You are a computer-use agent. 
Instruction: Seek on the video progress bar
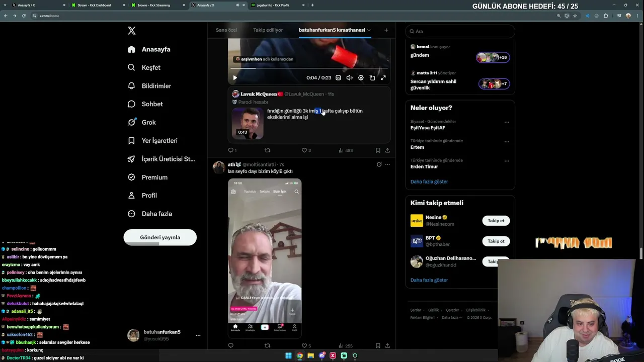pos(309,69)
